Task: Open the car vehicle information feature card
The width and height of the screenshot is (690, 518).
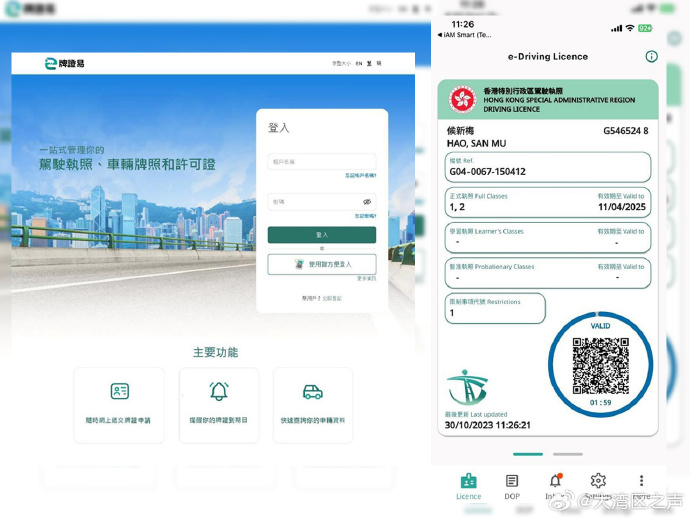Action: click(x=313, y=405)
